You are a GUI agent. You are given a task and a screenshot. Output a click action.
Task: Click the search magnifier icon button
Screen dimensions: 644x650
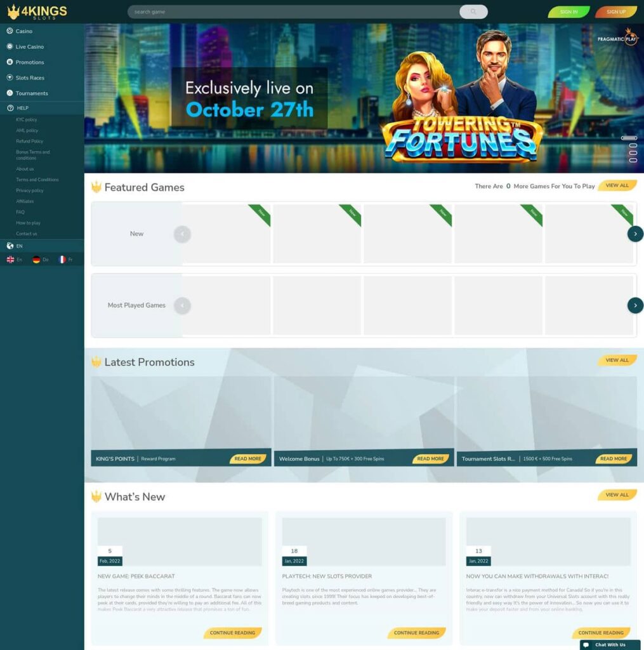point(473,11)
